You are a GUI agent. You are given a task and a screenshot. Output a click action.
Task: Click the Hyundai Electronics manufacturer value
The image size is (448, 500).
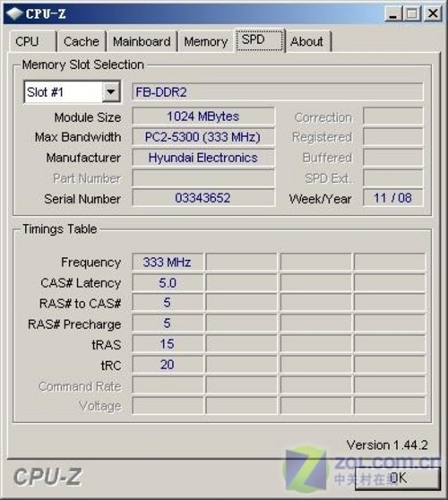[x=203, y=158]
